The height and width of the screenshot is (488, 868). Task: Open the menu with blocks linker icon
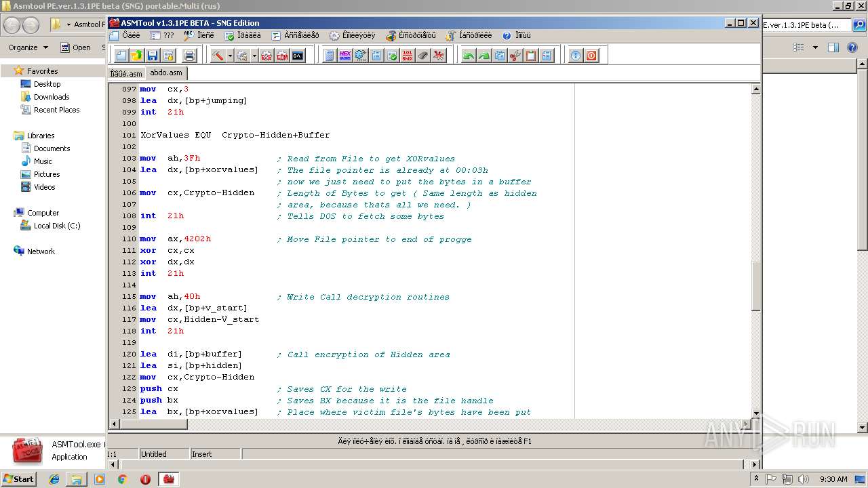411,35
